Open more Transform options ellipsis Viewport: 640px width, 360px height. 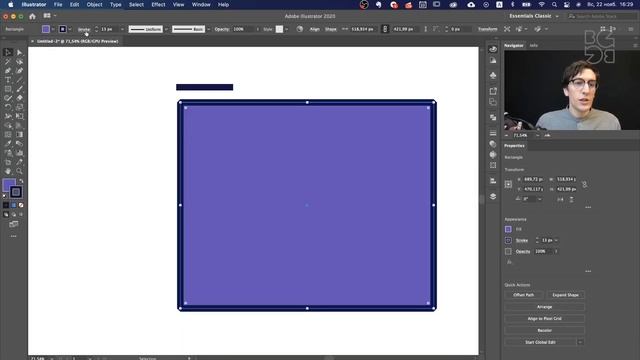(588, 207)
